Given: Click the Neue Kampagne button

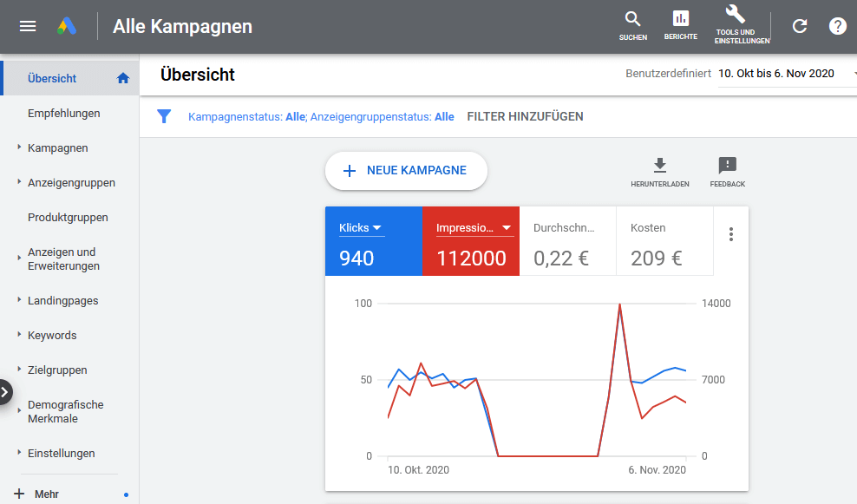Looking at the screenshot, I should point(406,171).
